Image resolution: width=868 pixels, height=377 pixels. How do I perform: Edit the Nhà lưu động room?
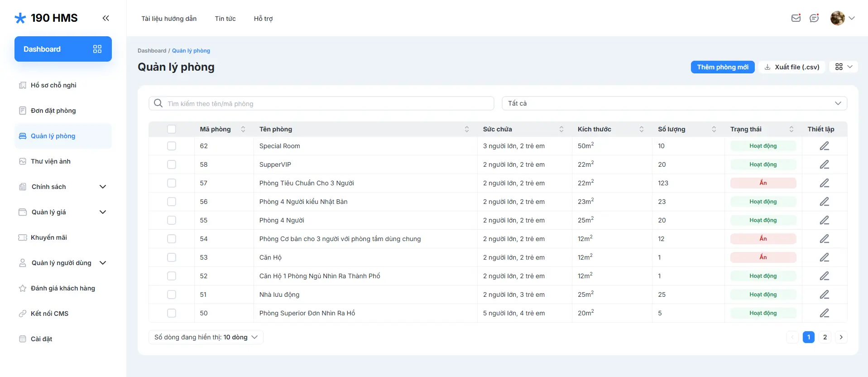824,295
